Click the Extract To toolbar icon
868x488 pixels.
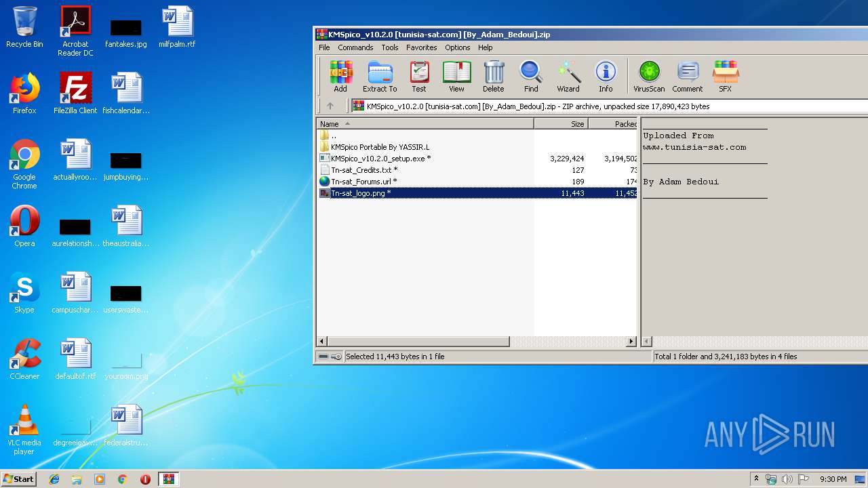(380, 76)
